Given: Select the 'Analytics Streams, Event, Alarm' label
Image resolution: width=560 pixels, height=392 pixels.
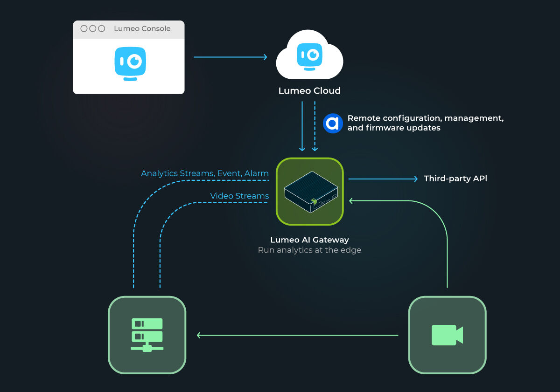Looking at the screenshot, I should pos(205,173).
